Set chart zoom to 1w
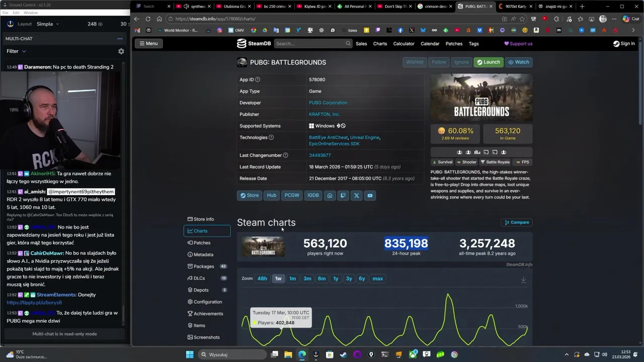 coord(278,279)
